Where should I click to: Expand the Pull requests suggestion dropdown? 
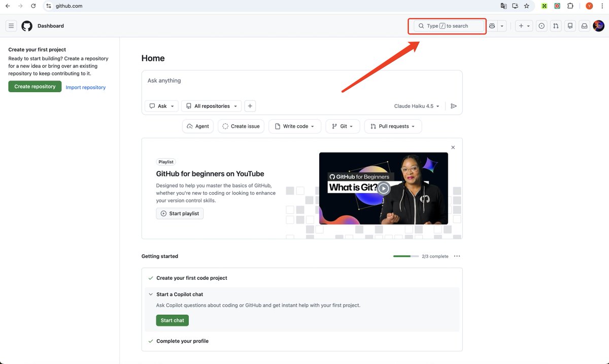(x=393, y=126)
